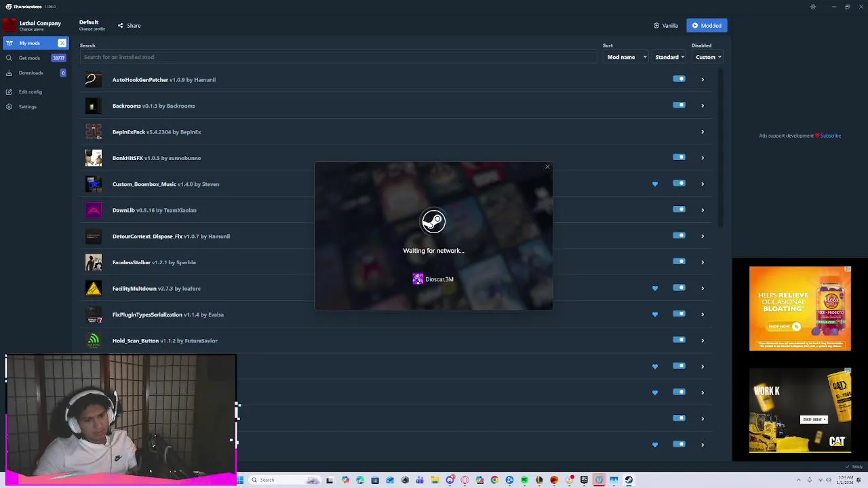Open Google Chrome from the taskbar
Screen dimensions: 868x488
(494, 480)
